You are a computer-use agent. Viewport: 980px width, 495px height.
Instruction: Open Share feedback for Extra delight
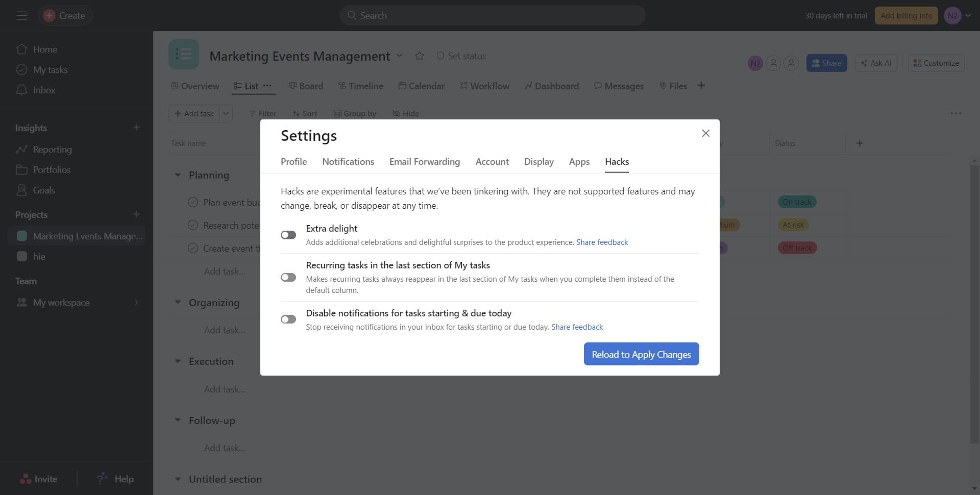pyautogui.click(x=602, y=242)
